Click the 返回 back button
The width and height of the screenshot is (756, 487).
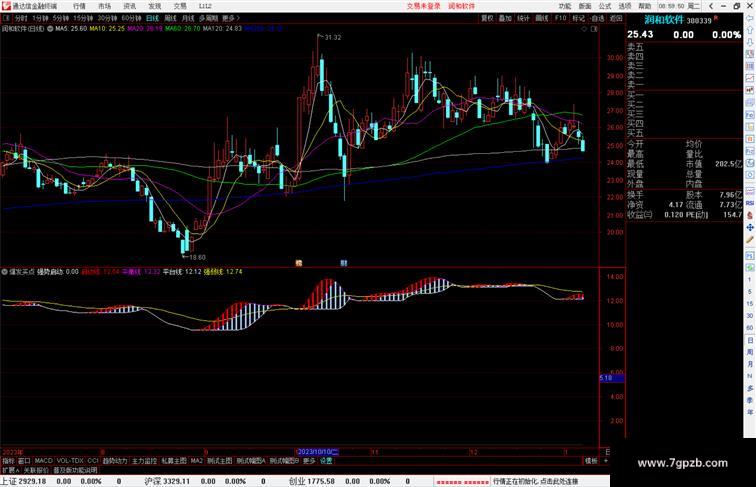616,18
